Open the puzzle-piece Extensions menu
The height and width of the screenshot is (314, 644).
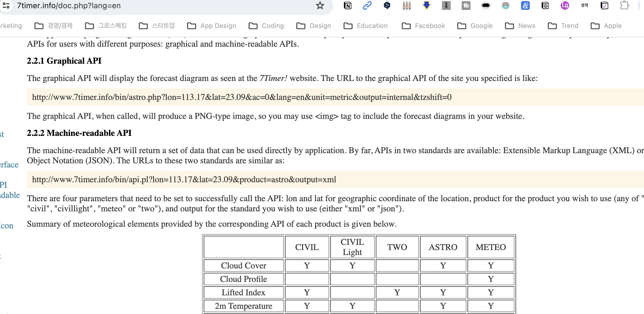[624, 5]
